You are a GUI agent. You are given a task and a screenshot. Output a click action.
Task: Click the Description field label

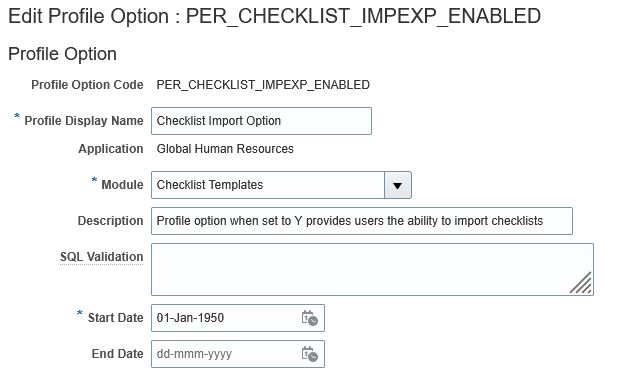(x=110, y=221)
